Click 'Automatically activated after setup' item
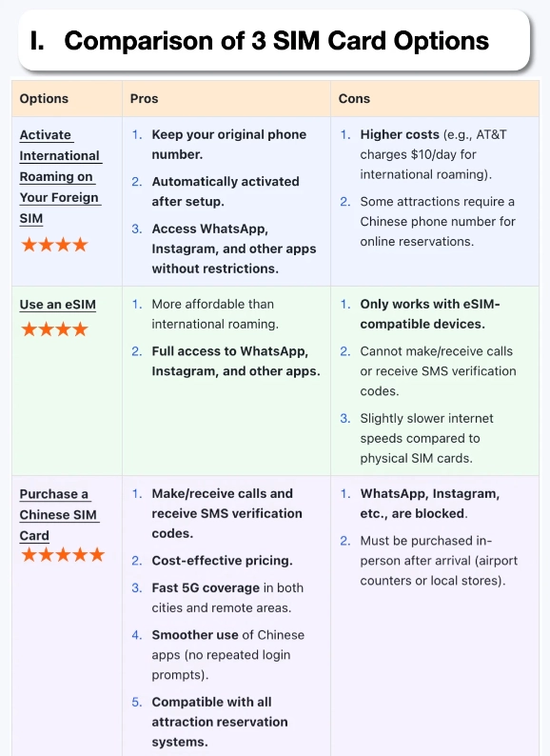 point(226,191)
